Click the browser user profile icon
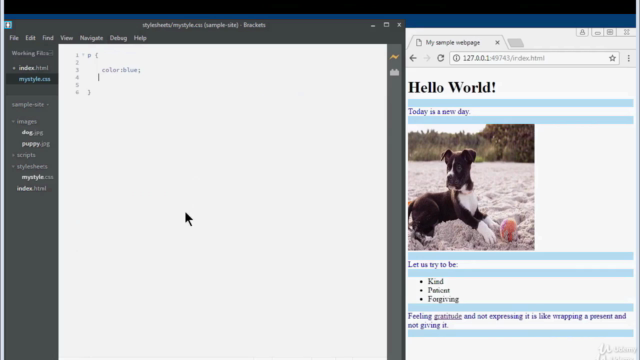This screenshot has width=640, height=360. coord(582,33)
